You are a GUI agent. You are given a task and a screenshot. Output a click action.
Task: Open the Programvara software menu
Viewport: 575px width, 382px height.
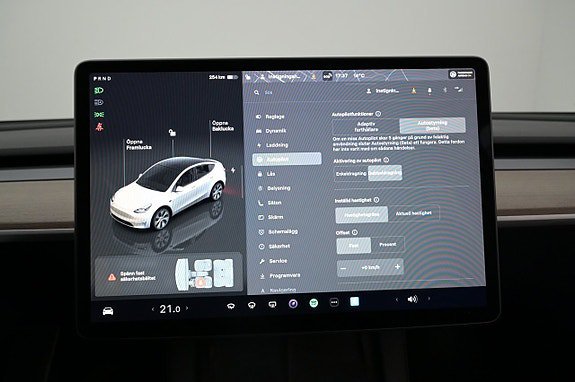tap(280, 276)
